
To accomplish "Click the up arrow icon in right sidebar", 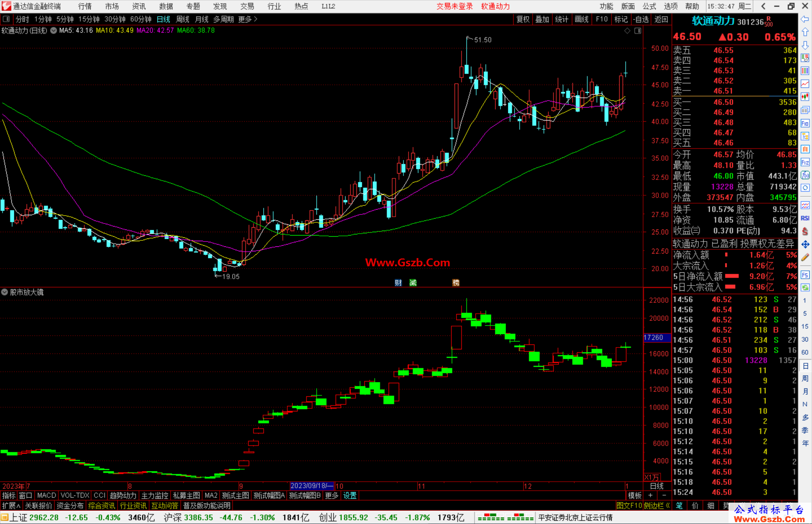I will coord(805,32).
